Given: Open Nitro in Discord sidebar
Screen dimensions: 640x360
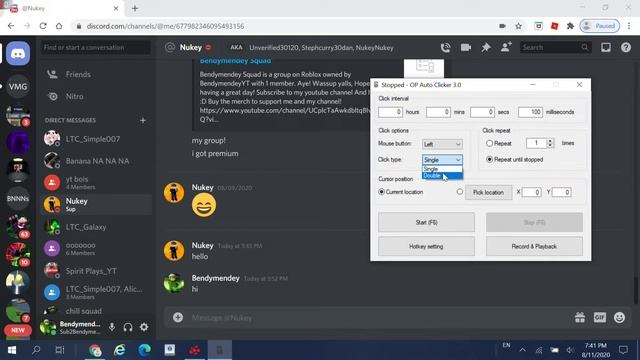Looking at the screenshot, I should (x=96, y=96).
